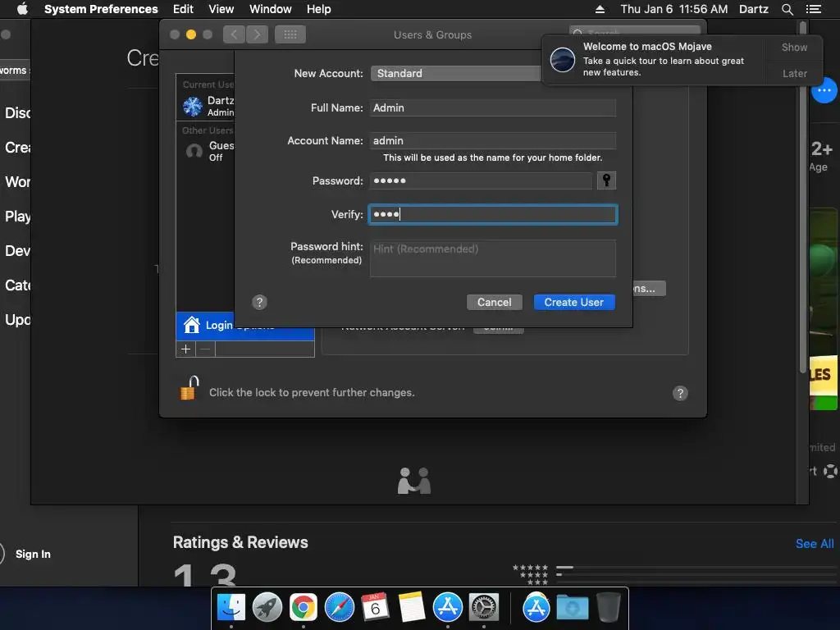840x630 pixels.
Task: Open the Window menu
Action: pos(271,9)
